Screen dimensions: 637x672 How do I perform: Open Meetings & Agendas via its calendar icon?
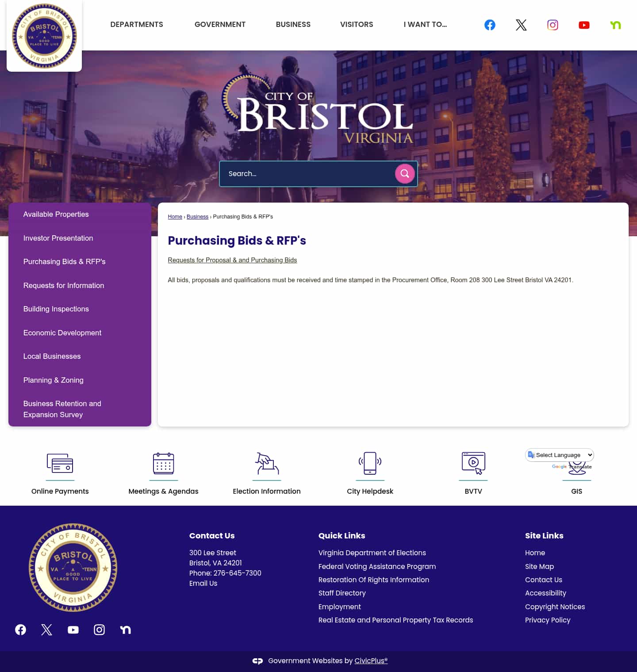[x=163, y=465]
